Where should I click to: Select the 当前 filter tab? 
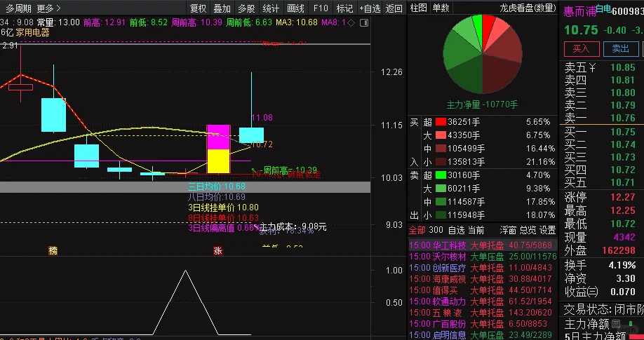pyautogui.click(x=476, y=230)
